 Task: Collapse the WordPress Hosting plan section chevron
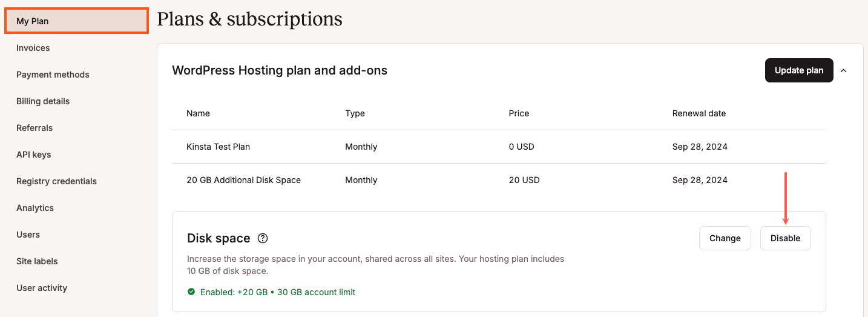[x=844, y=70]
